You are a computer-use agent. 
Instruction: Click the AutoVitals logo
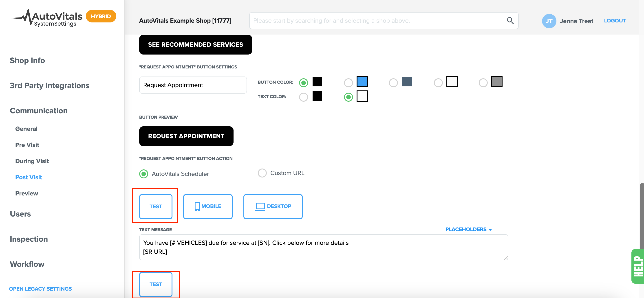tap(46, 17)
